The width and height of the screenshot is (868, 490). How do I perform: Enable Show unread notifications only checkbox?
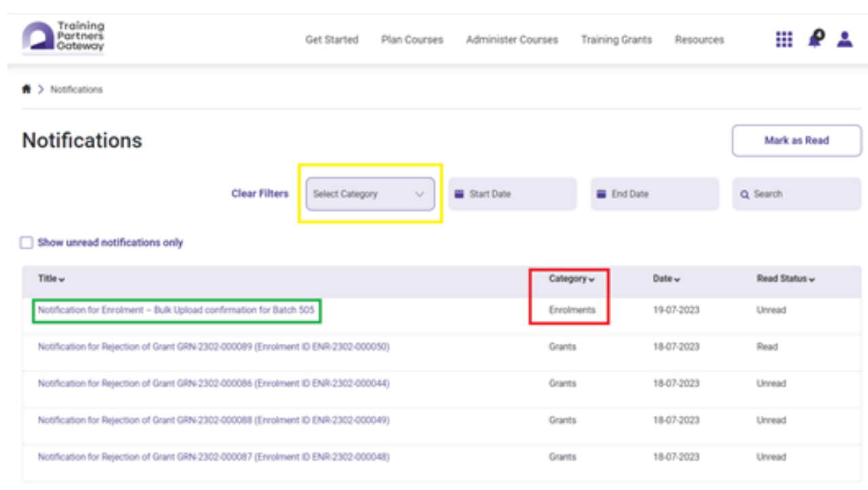pyautogui.click(x=26, y=243)
